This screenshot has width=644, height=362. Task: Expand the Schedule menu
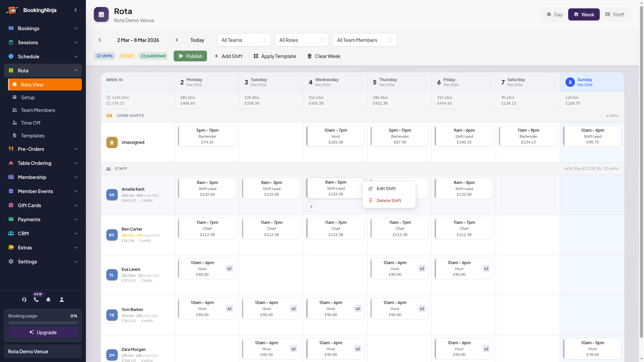[x=43, y=56]
